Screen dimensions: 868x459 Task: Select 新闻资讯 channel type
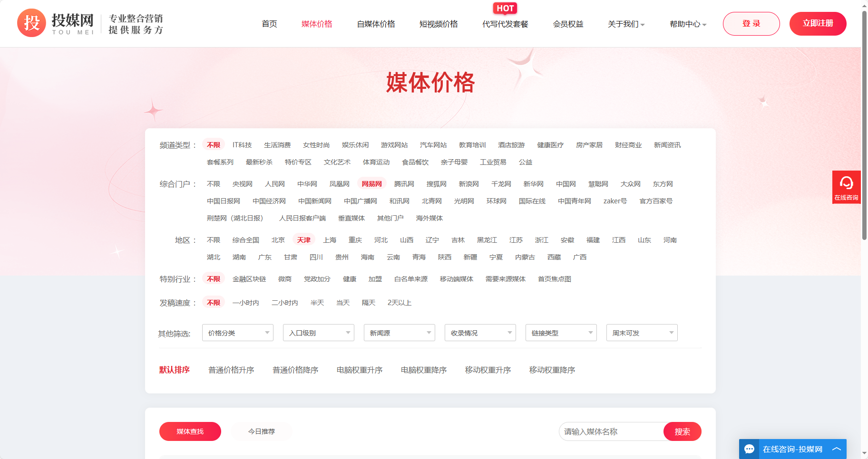667,145
